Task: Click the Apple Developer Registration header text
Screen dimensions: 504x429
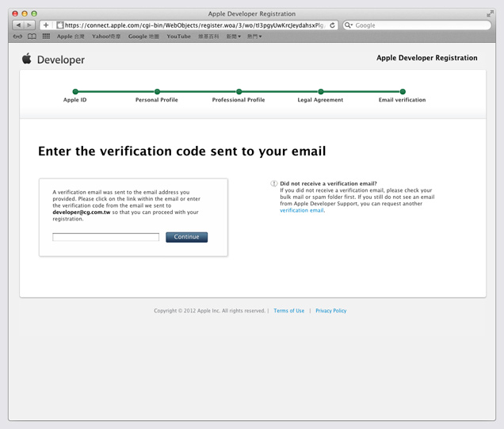Action: 427,58
